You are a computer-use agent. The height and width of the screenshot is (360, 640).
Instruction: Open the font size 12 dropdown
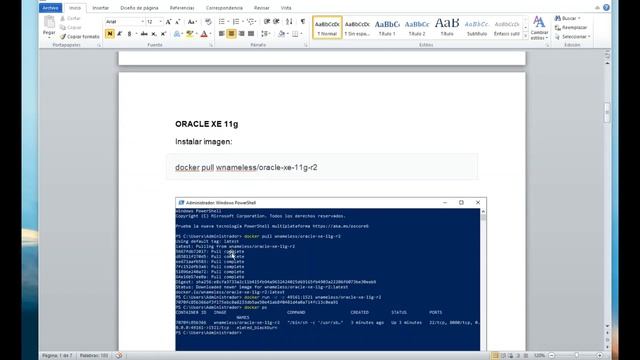[161, 22]
